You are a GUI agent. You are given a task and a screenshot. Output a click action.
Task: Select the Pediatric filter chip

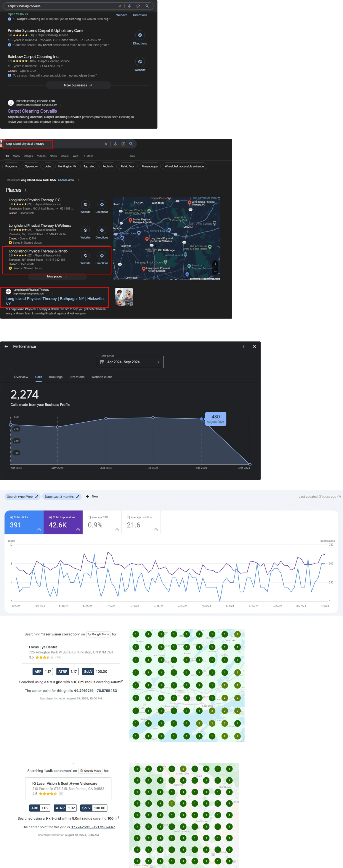[x=108, y=167]
